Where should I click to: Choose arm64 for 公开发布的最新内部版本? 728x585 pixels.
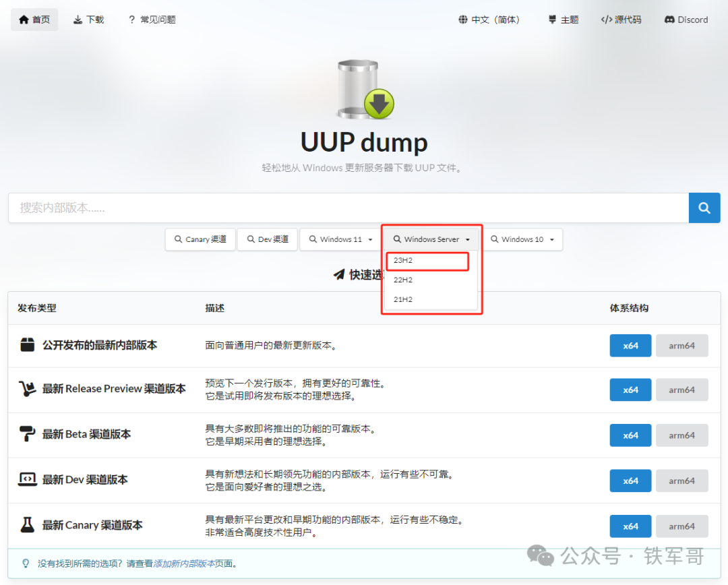(x=682, y=346)
